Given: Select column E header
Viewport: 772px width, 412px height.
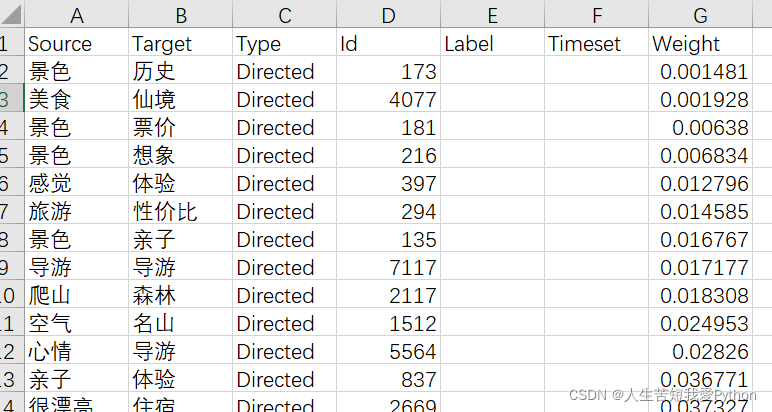Looking at the screenshot, I should (x=492, y=14).
